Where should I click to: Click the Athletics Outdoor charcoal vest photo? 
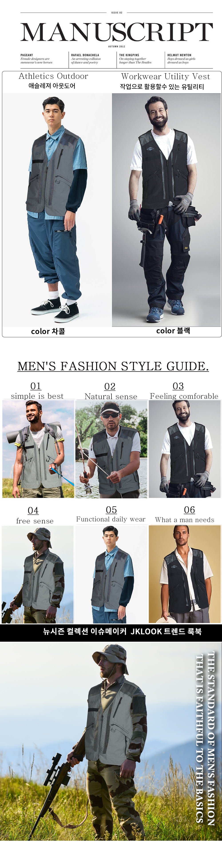(57, 210)
